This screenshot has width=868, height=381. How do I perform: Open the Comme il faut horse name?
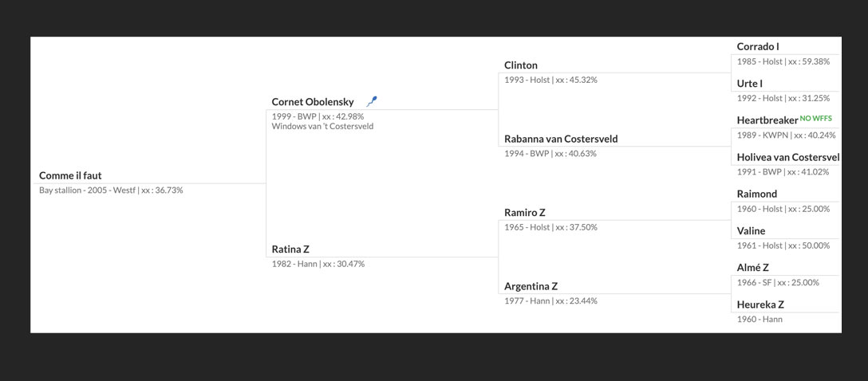[70, 175]
